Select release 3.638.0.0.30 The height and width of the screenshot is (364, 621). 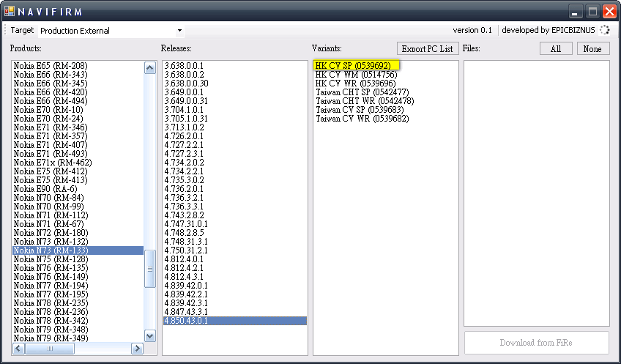coord(187,83)
